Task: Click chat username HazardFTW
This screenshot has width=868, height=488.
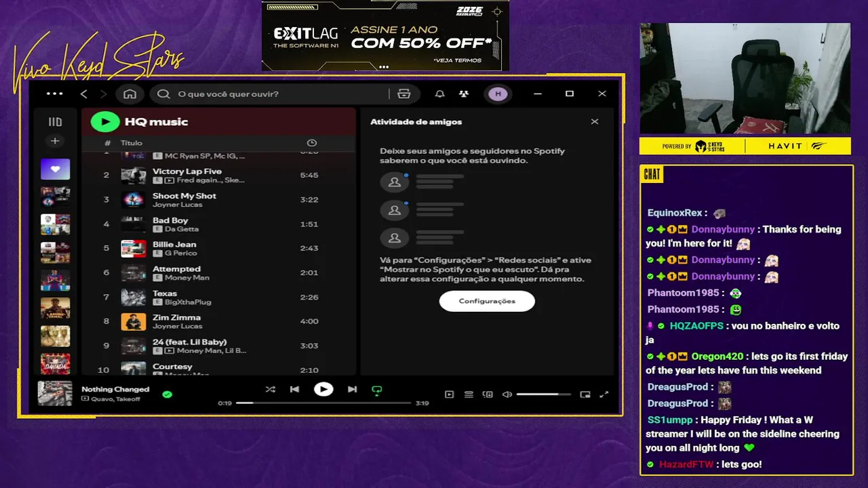Action: coord(686,464)
